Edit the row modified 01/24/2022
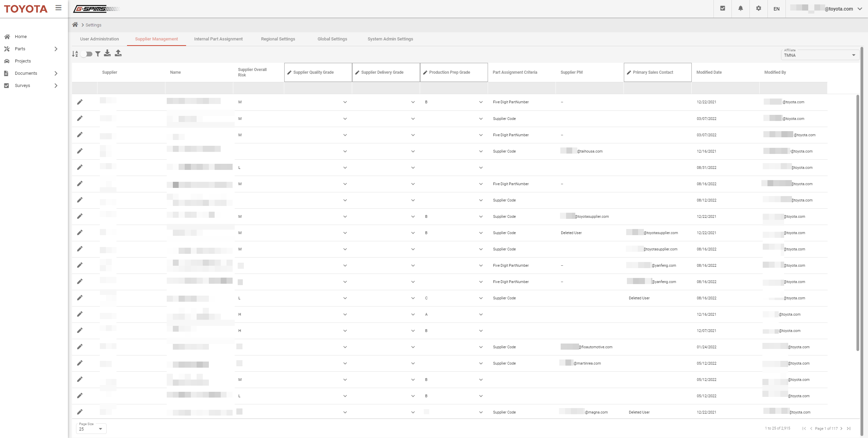 [80, 347]
